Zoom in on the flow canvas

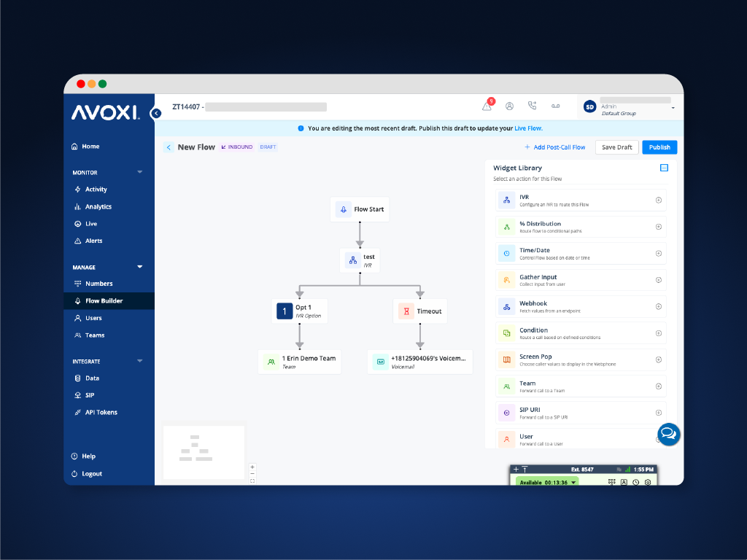[252, 467]
